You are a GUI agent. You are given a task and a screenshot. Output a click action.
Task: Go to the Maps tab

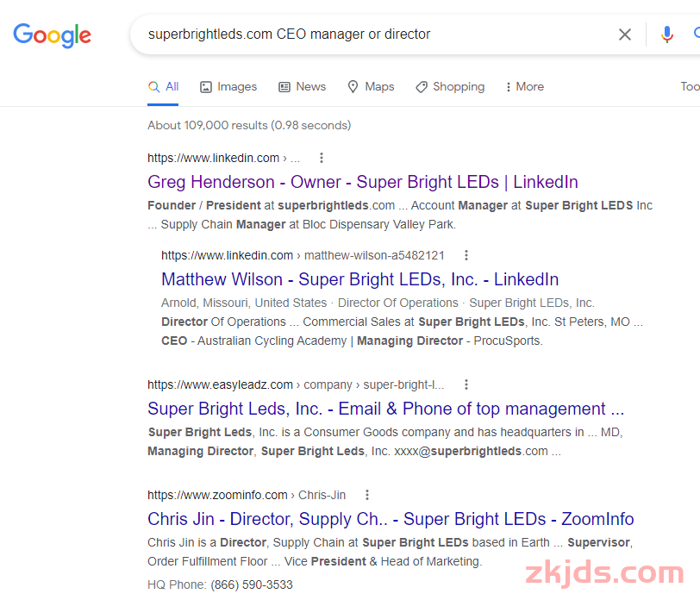[371, 86]
